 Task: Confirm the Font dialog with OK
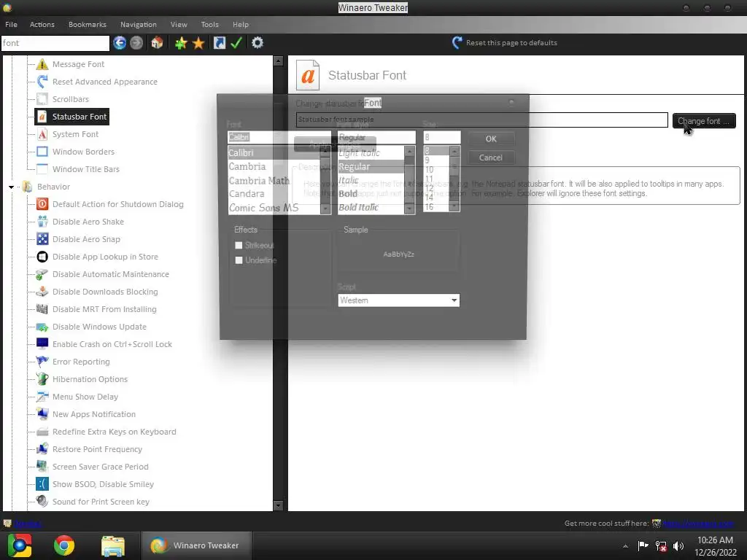coord(491,139)
